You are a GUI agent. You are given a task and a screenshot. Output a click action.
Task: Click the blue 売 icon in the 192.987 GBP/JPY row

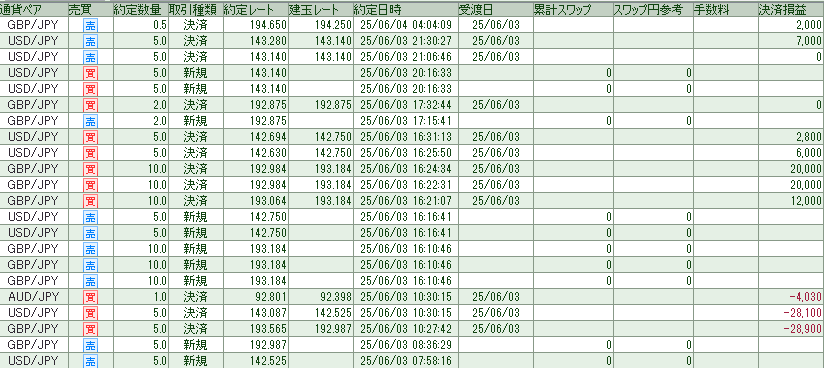(x=90, y=346)
